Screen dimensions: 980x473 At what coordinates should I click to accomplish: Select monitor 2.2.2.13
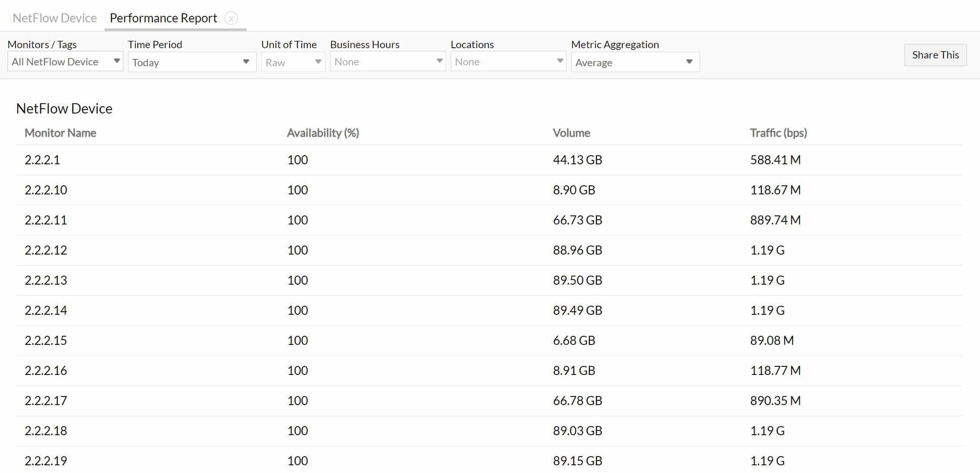(46, 280)
